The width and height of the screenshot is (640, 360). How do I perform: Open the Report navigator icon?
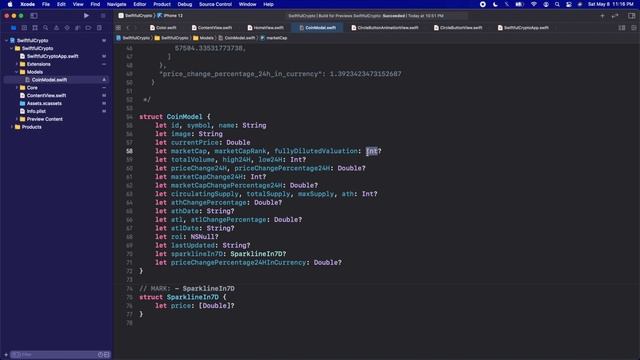click(99, 28)
